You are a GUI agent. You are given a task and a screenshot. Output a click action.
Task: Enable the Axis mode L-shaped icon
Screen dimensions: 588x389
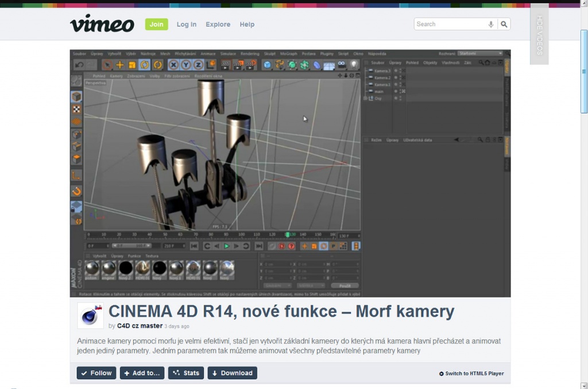click(76, 176)
